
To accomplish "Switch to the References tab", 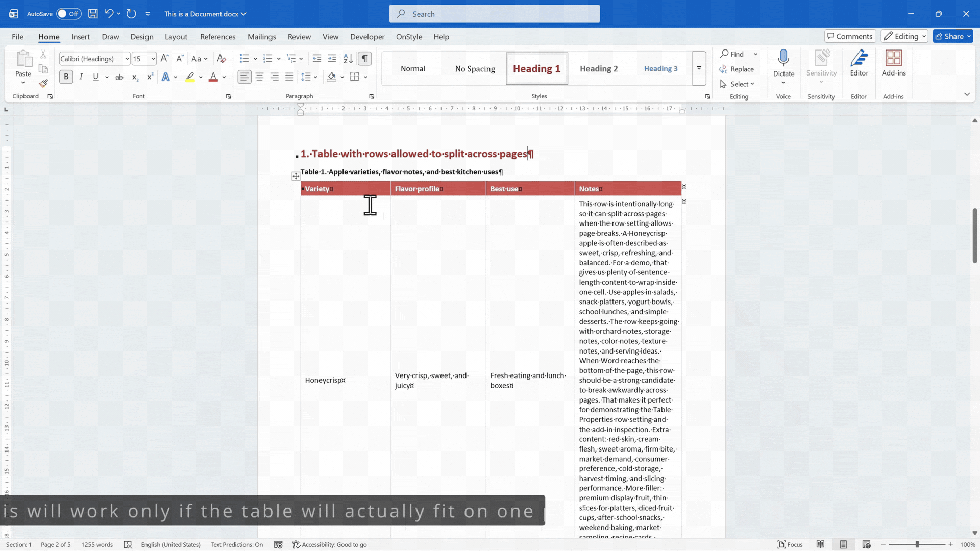I will pyautogui.click(x=218, y=37).
